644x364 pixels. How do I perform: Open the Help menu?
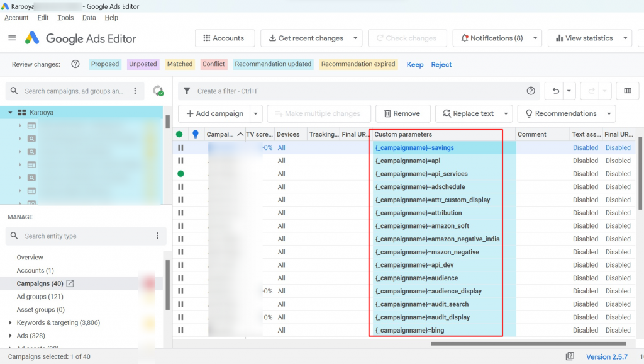(111, 18)
